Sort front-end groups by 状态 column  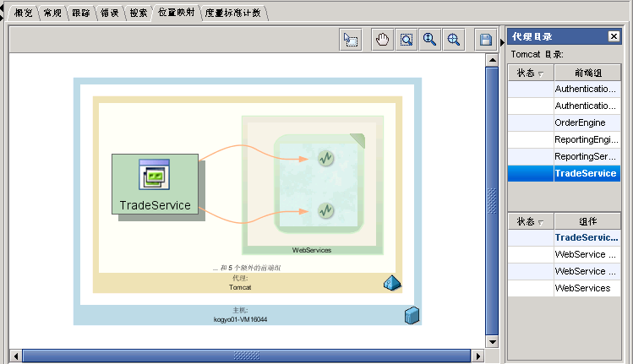(x=531, y=73)
